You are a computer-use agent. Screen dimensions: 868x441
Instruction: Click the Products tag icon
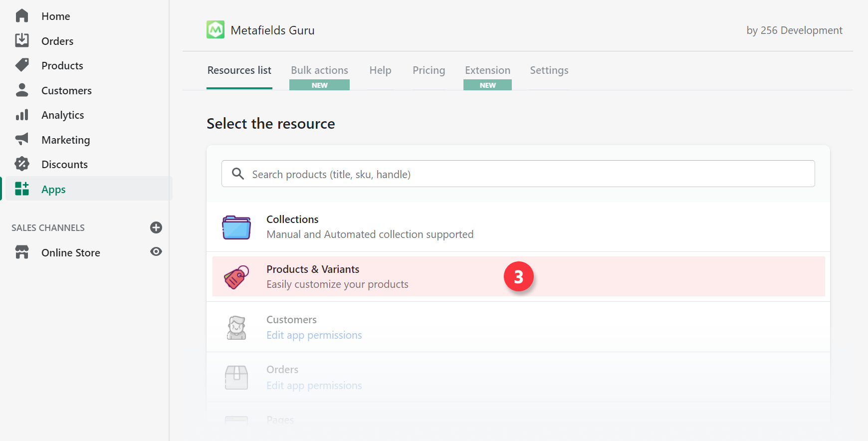click(x=22, y=65)
